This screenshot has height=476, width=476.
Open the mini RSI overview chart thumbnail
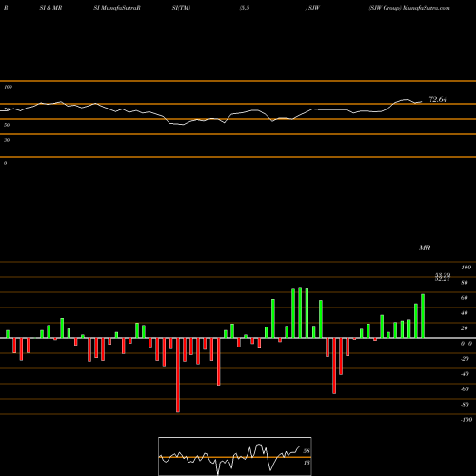[235, 456]
